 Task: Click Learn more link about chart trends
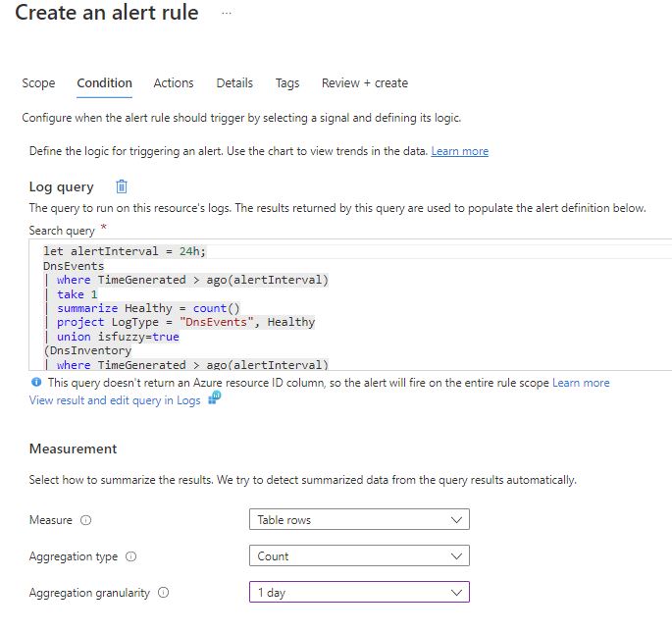pyautogui.click(x=459, y=151)
